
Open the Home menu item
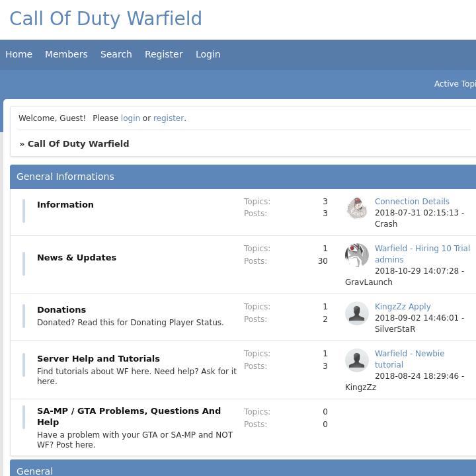(x=19, y=54)
